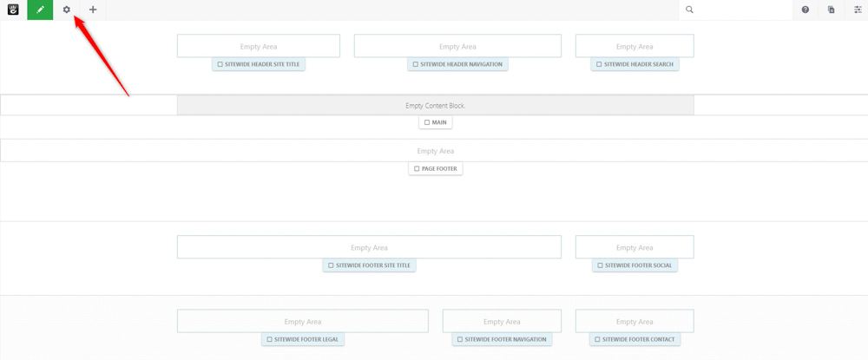Open the dashboard sliders icon
868x360 pixels.
tap(858, 10)
